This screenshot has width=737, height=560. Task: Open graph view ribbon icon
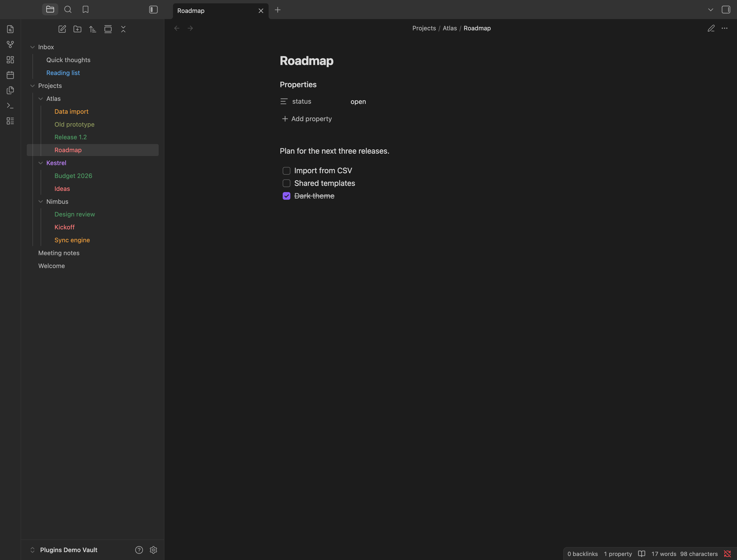tap(10, 44)
